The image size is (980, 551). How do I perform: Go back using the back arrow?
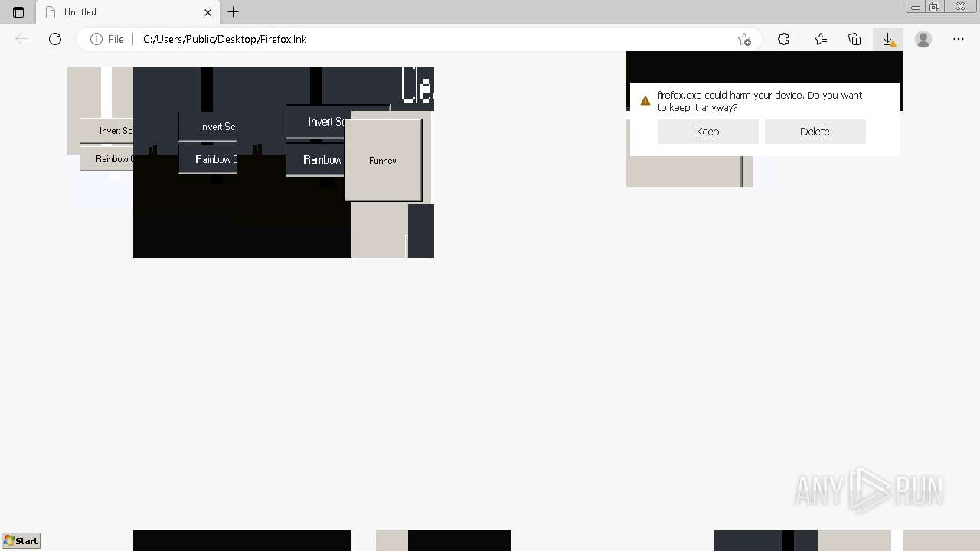[21, 39]
